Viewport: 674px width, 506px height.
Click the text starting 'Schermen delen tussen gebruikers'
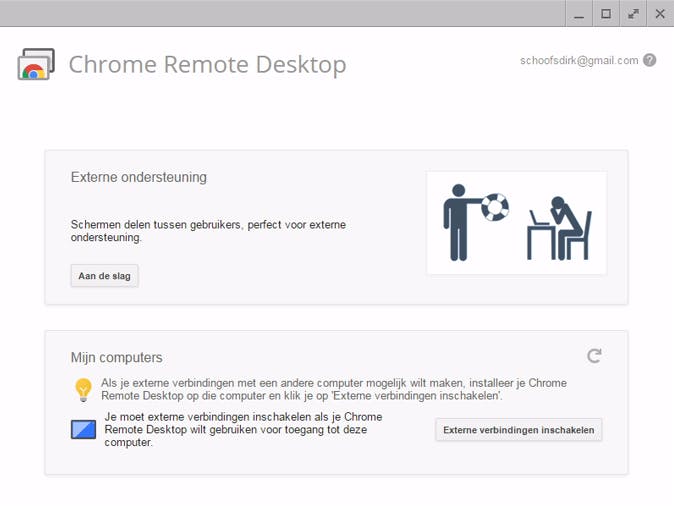208,231
